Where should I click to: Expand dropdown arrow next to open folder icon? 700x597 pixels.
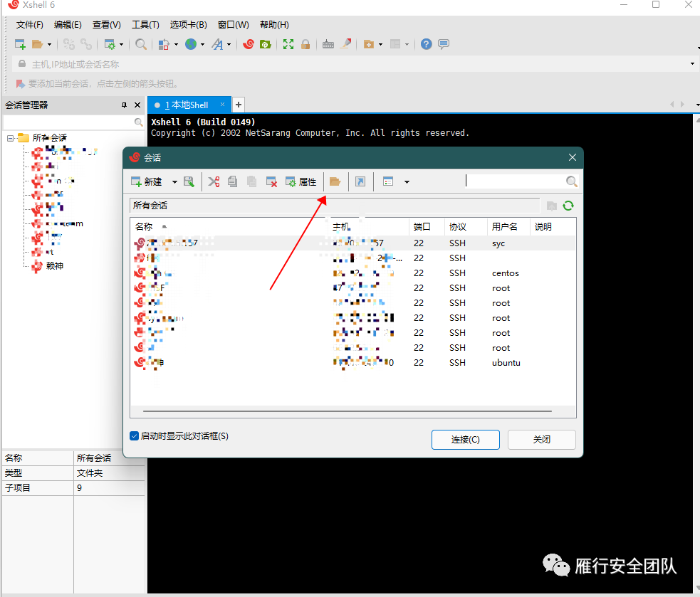49,45
